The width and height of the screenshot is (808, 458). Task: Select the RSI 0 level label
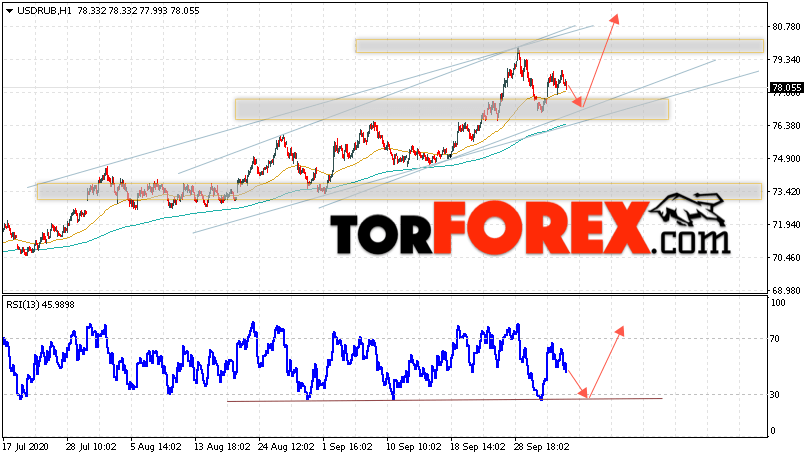tap(773, 431)
